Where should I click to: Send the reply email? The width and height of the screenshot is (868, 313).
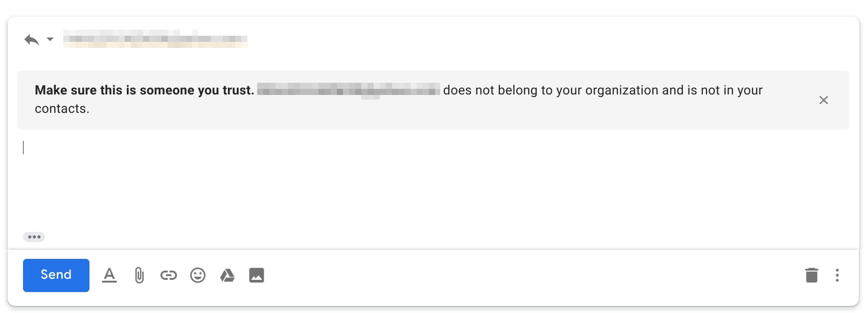tap(56, 275)
